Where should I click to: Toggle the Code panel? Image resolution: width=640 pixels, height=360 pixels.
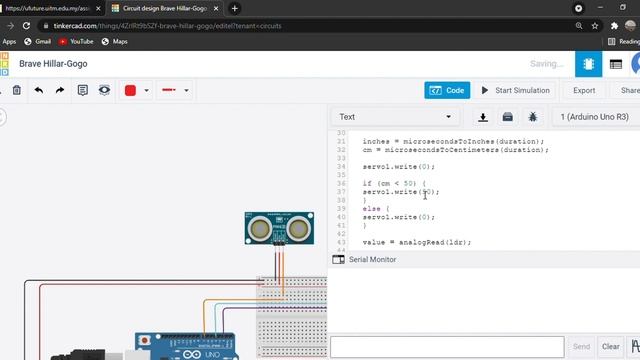[447, 90]
